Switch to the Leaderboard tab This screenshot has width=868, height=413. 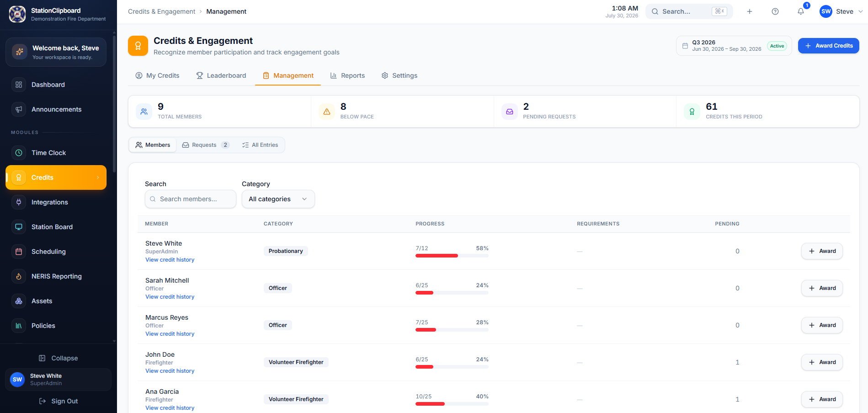click(221, 75)
